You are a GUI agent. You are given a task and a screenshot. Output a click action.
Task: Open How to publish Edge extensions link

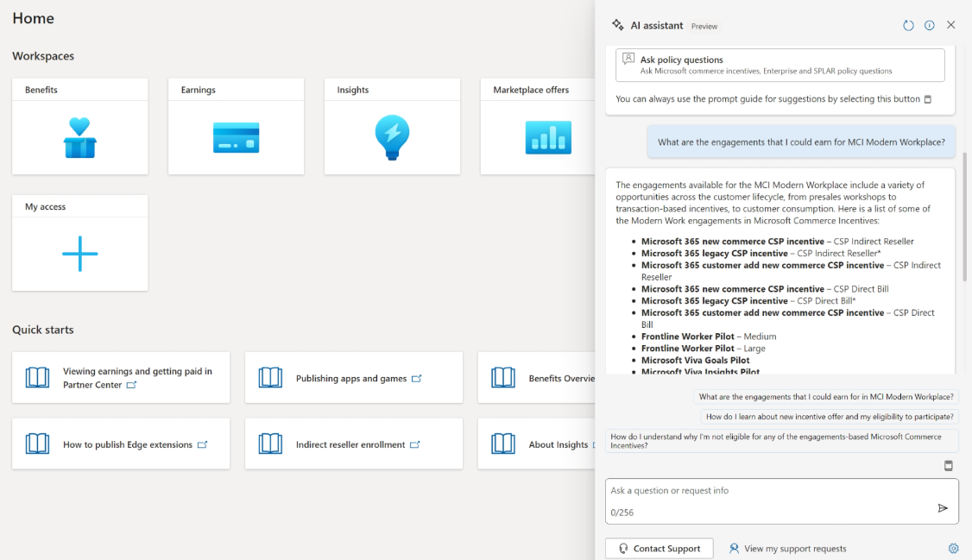128,444
